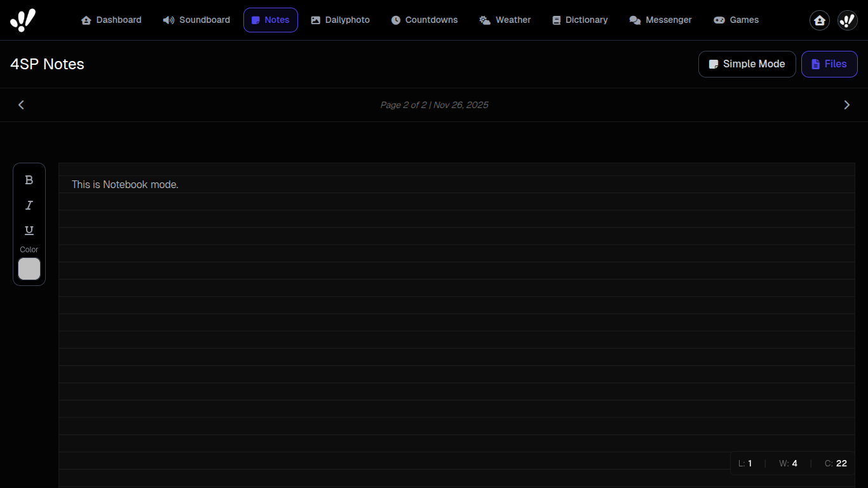Open the text color swatch picker
868x488 pixels.
point(29,269)
